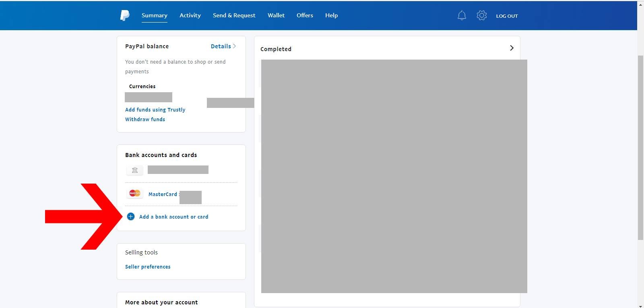Click the PayPal logo icon
Screen dimensions: 644x308
(125, 15)
